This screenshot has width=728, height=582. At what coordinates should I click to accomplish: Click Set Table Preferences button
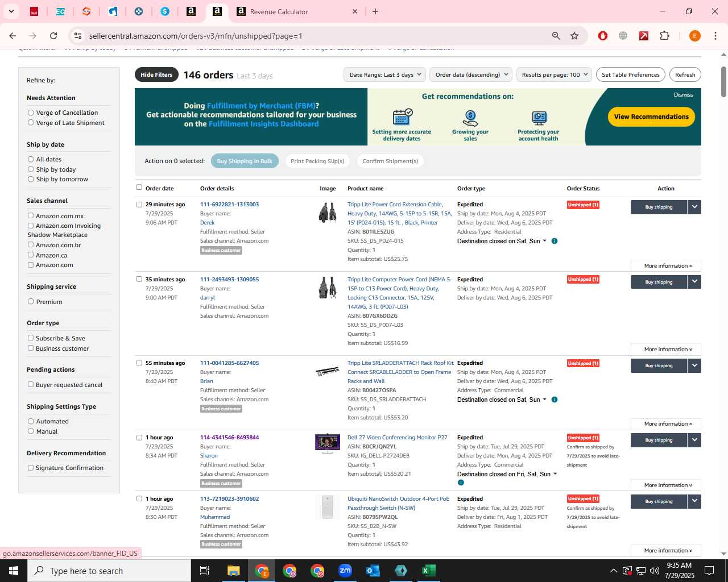[x=631, y=74]
